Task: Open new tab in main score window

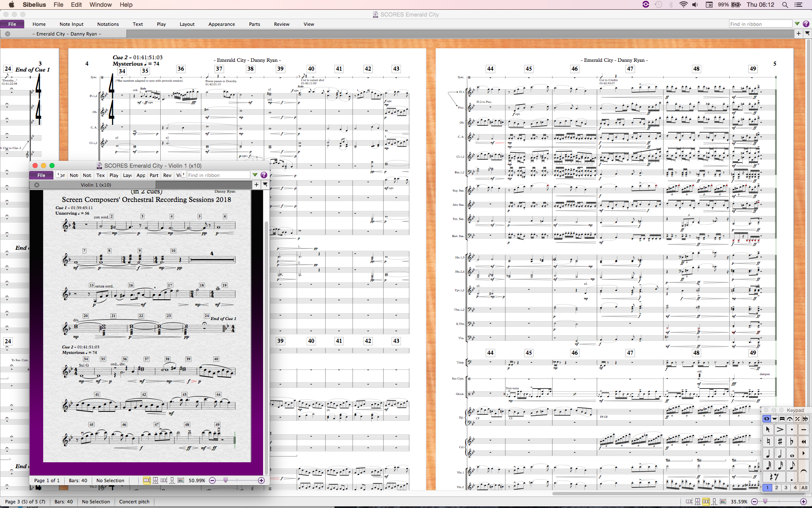Action: pyautogui.click(x=798, y=33)
